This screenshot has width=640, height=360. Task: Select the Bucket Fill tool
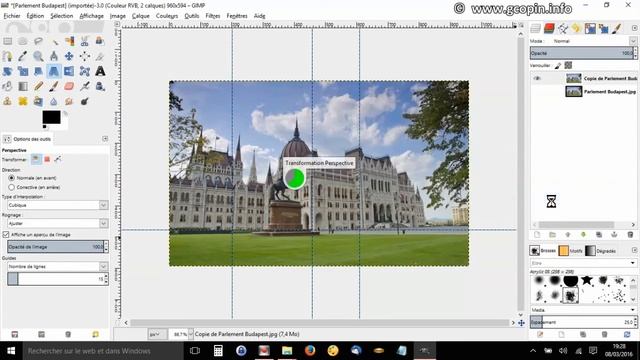7,86
